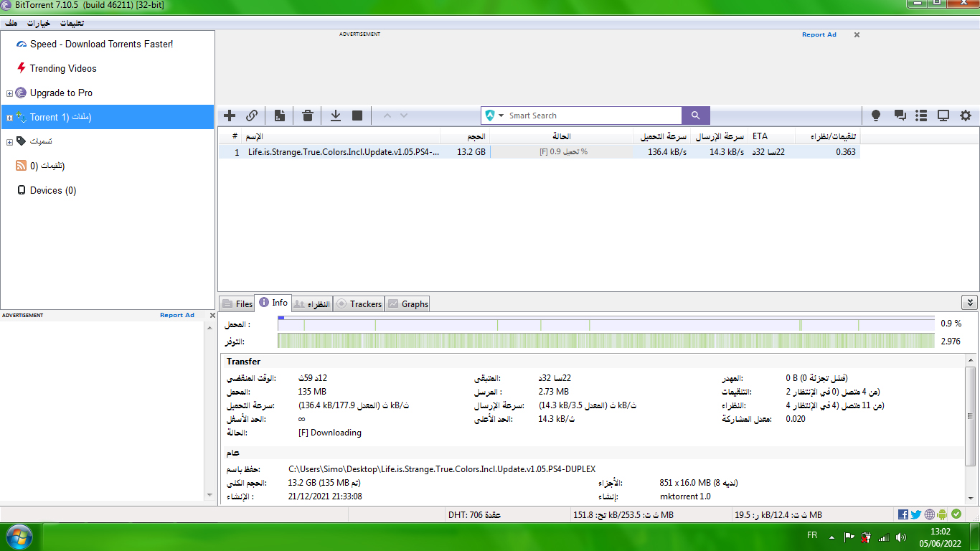Click the remote monitor icon in toolbar
Viewport: 980px width, 551px height.
943,116
